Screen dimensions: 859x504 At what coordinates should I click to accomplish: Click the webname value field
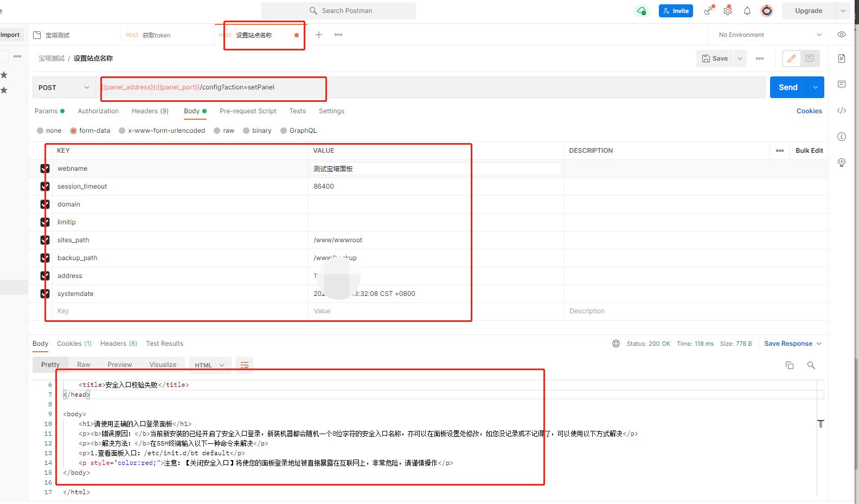click(436, 169)
